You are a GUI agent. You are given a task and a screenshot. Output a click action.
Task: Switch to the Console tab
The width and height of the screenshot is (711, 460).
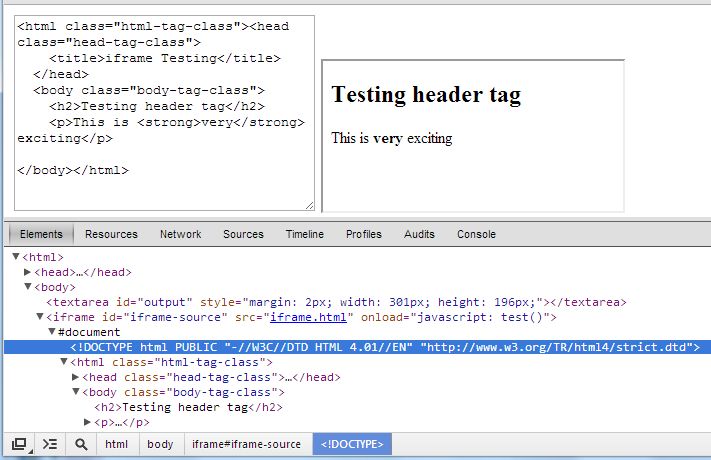point(477,234)
